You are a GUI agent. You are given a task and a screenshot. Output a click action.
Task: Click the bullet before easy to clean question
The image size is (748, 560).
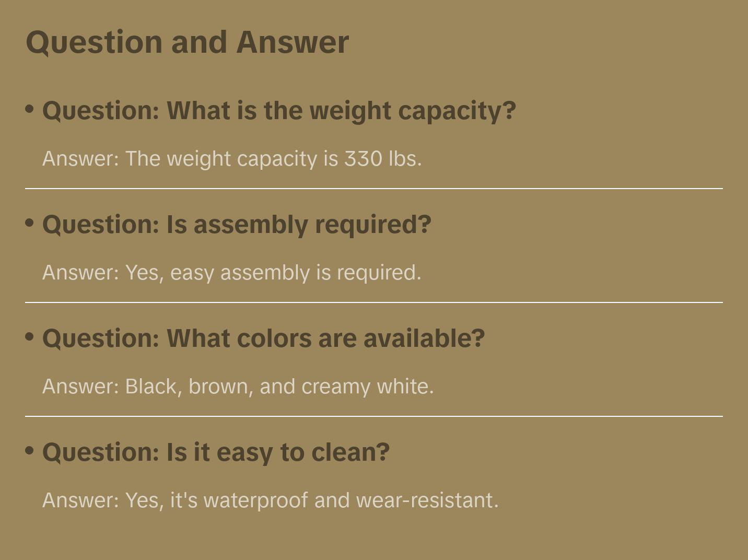click(30, 451)
